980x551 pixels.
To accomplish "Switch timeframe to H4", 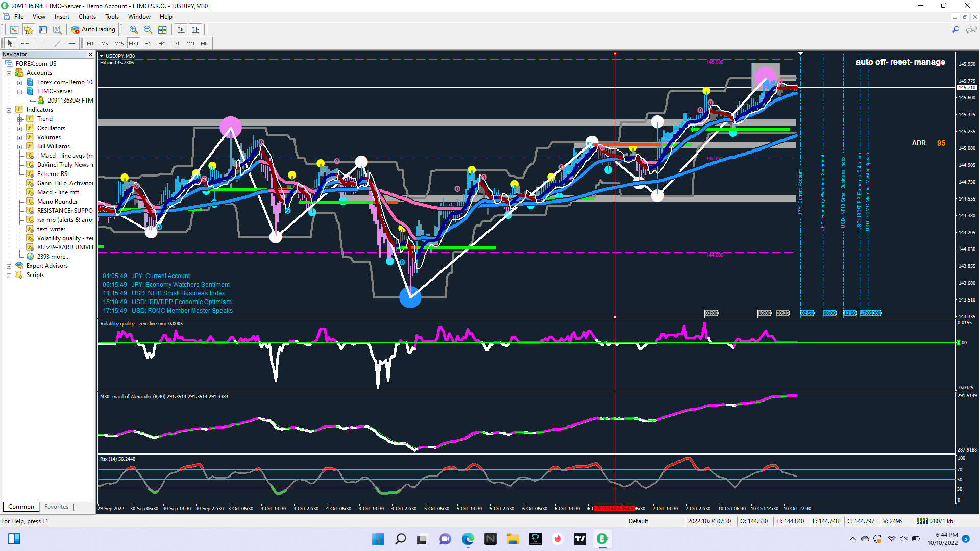I will point(161,43).
